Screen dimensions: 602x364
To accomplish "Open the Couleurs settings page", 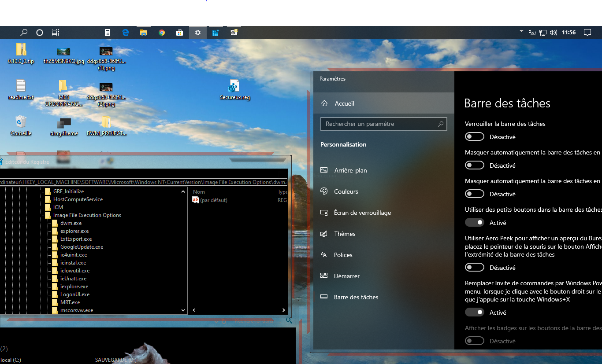I will pyautogui.click(x=384, y=191).
